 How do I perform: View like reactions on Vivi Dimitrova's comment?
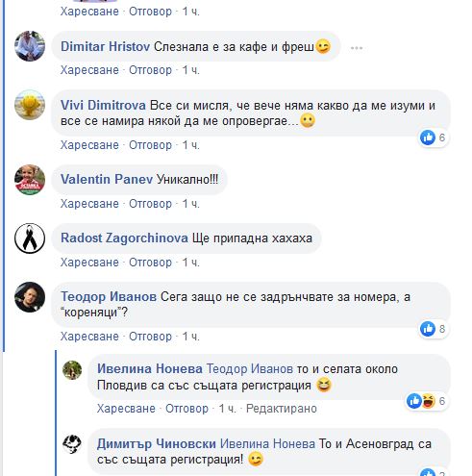point(433,138)
